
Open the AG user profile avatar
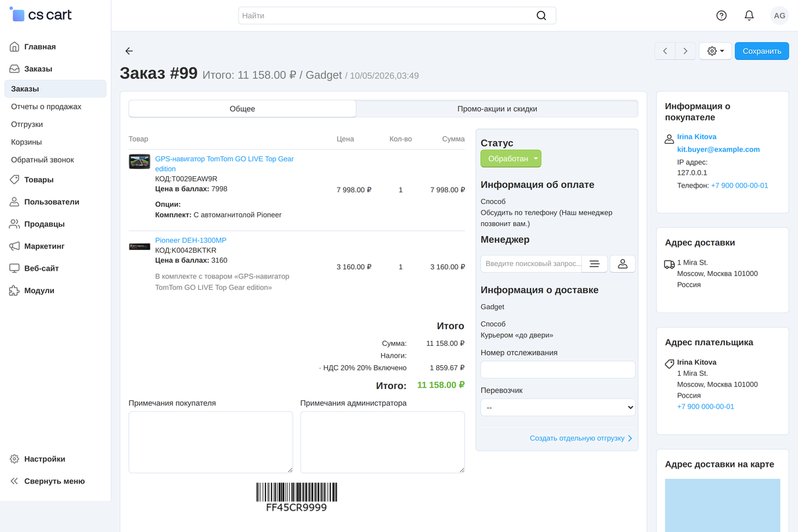(779, 15)
